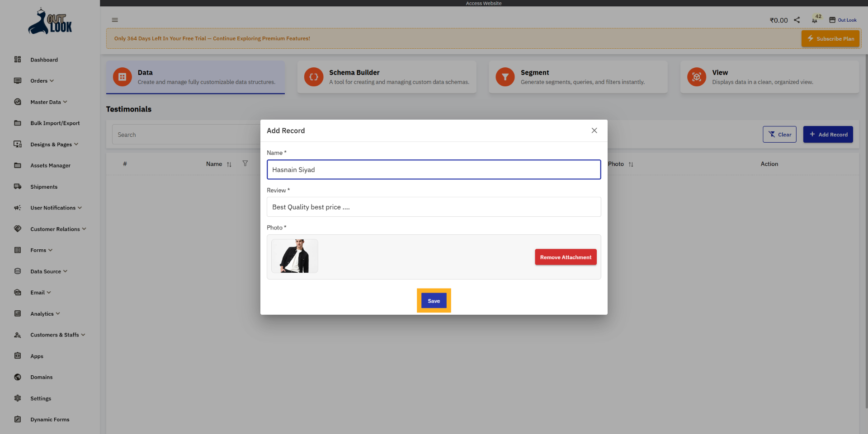
Task: Sort by Photo column arrows
Action: 631,164
